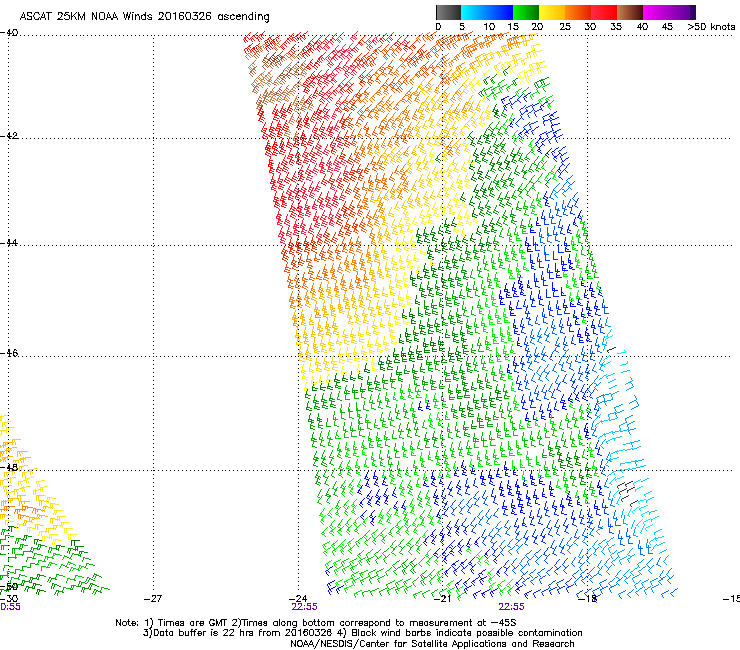740x650 pixels.
Task: Click the title text 'ASCAT 25KM NOAA Winds 20160326 ascending'
Action: coord(144,16)
